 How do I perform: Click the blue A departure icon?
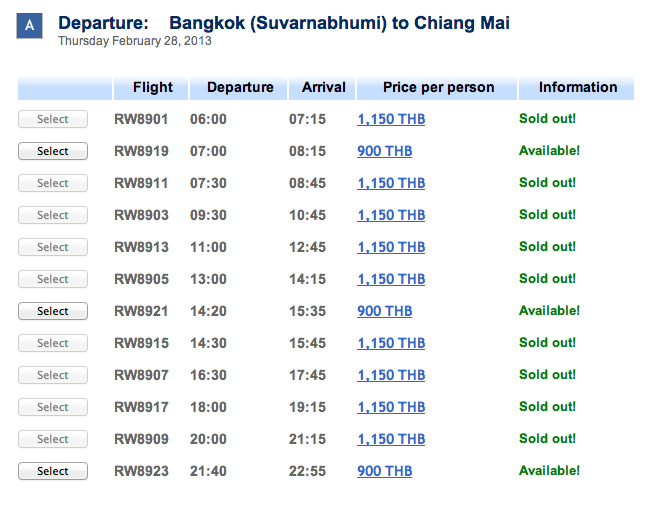point(29,26)
